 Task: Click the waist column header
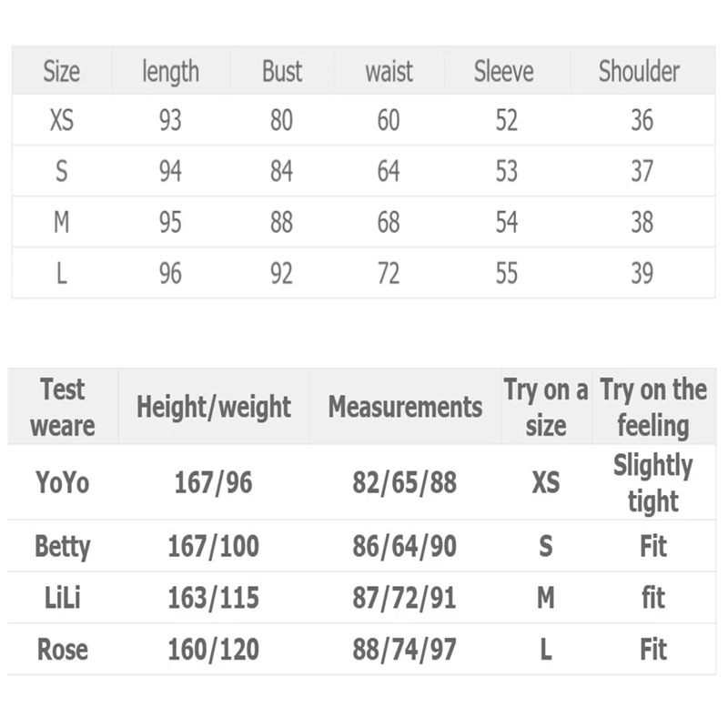click(x=389, y=72)
